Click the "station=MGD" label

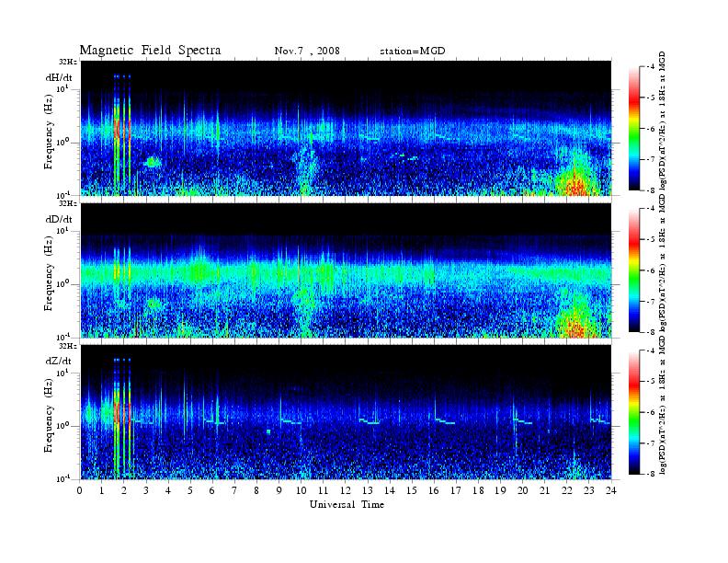coord(413,52)
